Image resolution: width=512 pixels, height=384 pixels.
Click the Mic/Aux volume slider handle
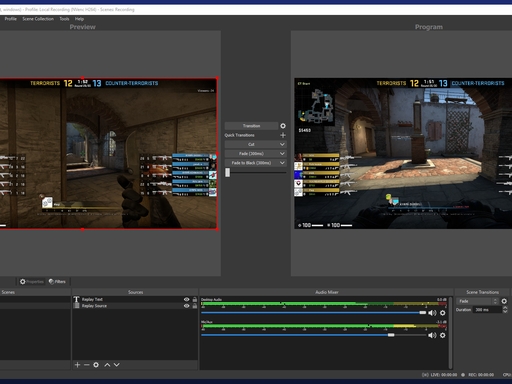391,335
